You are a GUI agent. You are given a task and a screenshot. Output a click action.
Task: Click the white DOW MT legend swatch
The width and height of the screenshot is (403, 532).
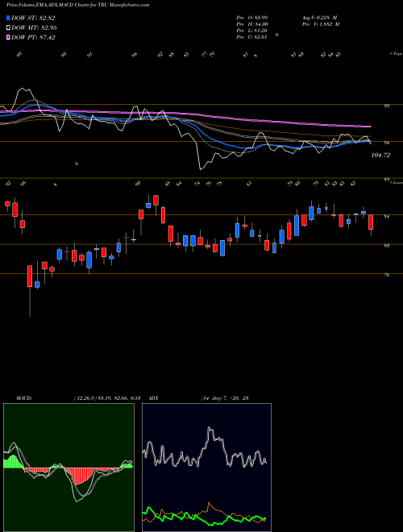point(8,28)
